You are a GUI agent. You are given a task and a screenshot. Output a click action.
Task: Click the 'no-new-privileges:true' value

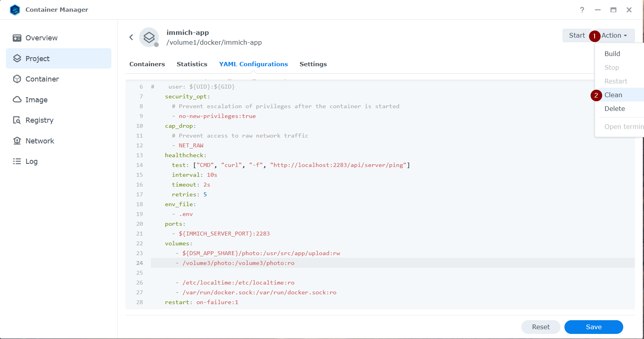click(217, 116)
